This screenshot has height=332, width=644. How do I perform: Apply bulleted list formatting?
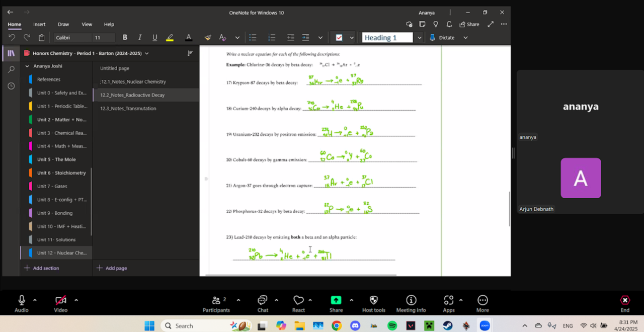tap(253, 38)
